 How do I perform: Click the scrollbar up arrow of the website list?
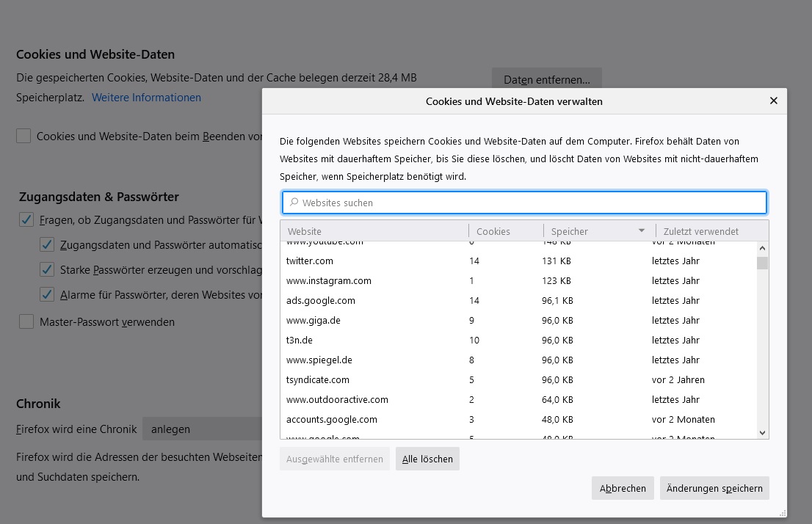tap(762, 248)
